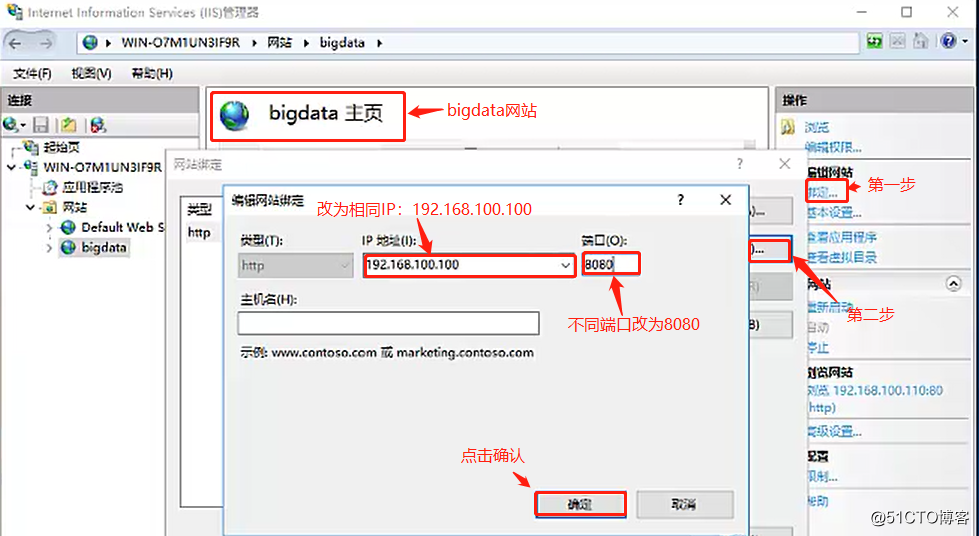Open the 视图(V) menu

click(x=91, y=74)
